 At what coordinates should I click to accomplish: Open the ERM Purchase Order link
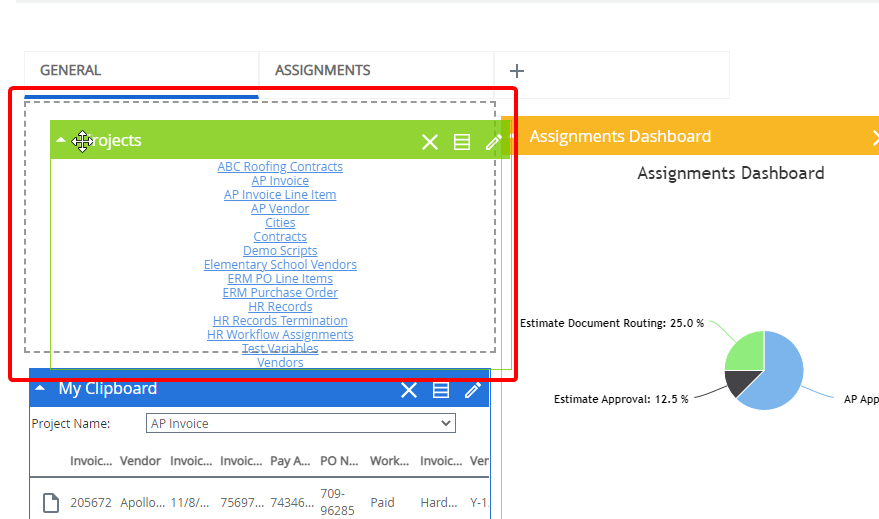pyautogui.click(x=280, y=293)
